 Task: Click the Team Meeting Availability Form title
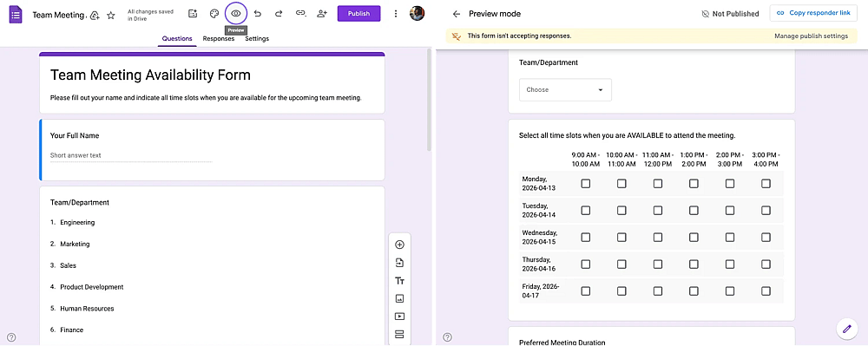(x=150, y=75)
